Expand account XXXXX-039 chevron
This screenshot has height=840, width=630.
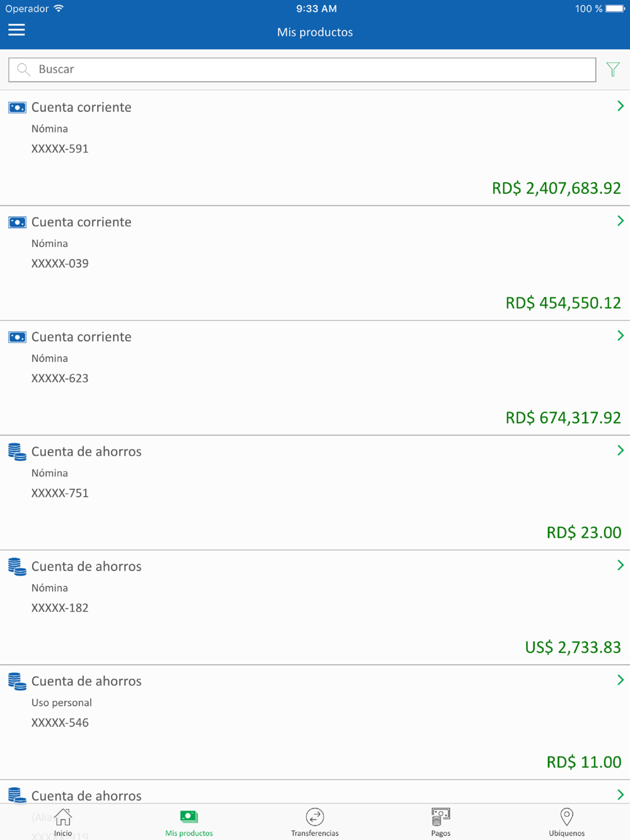[x=620, y=221]
